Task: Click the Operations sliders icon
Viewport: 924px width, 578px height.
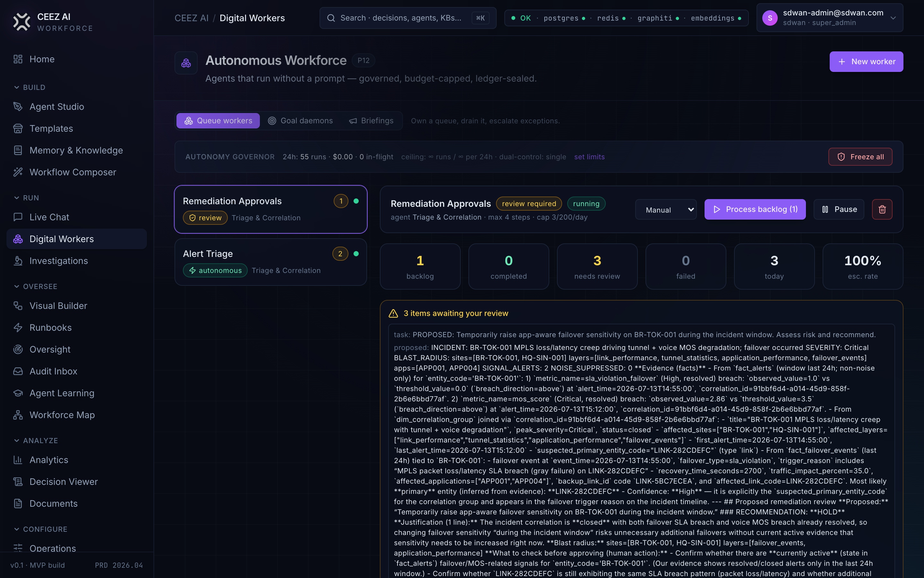Action: click(x=18, y=548)
